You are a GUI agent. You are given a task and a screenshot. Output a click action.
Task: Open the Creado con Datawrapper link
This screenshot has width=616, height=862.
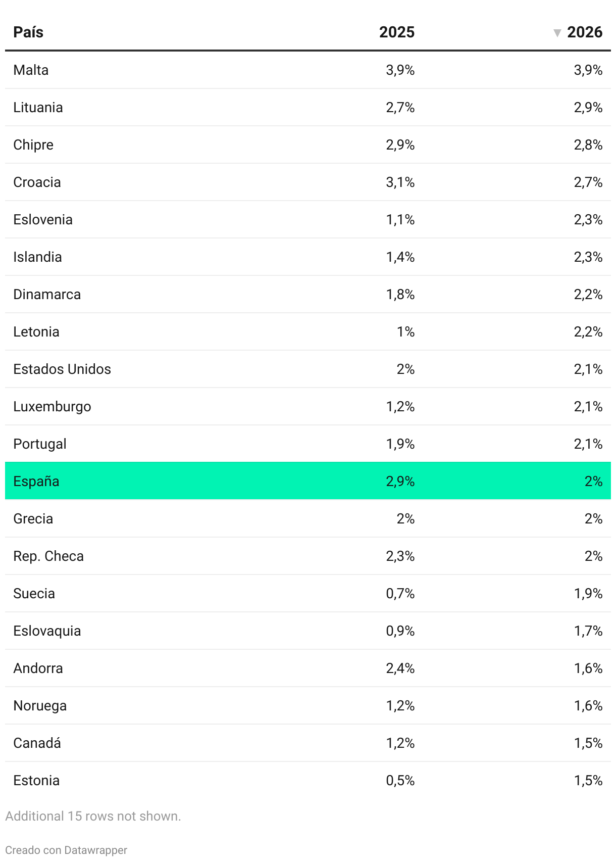point(66,850)
